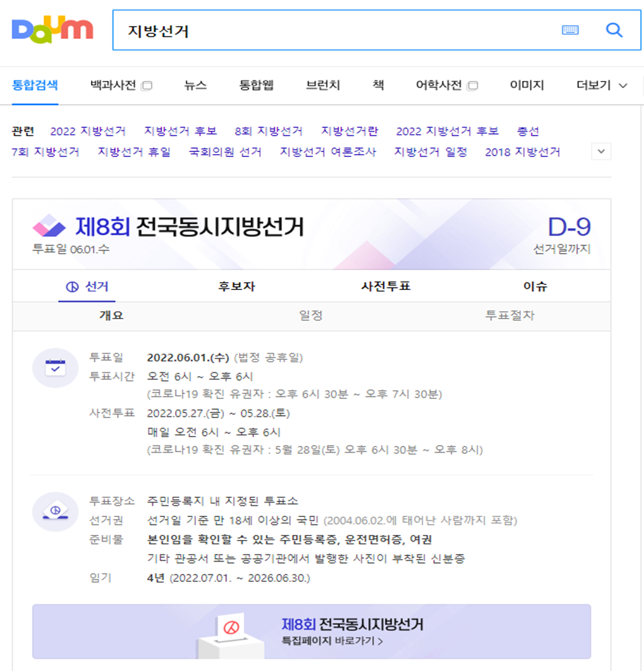Expand the 더보기 menu

[x=602, y=85]
